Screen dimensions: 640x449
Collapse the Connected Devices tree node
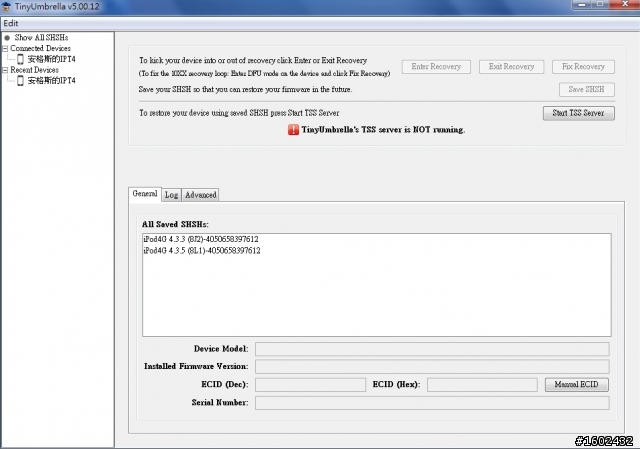[5, 49]
